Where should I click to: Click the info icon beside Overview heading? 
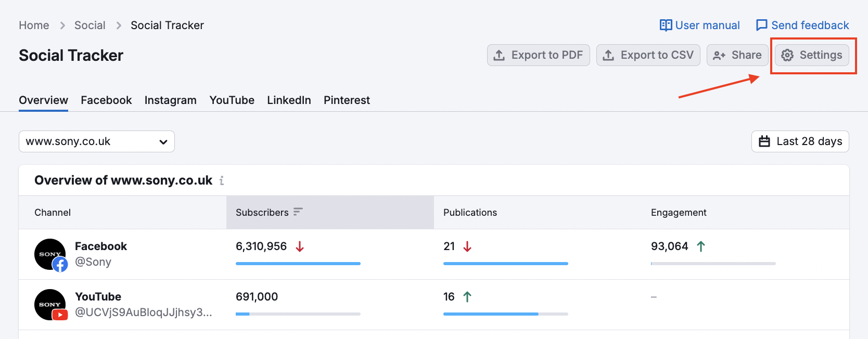tap(222, 180)
